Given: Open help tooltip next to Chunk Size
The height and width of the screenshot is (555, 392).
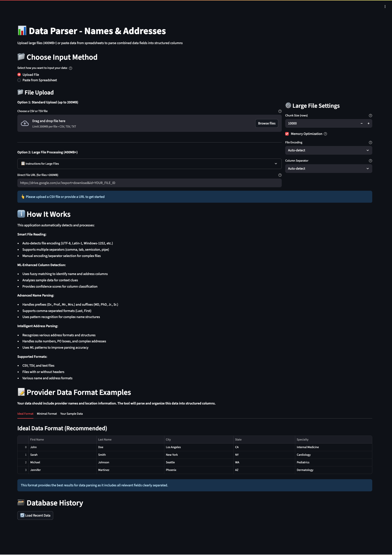Looking at the screenshot, I should (370, 116).
